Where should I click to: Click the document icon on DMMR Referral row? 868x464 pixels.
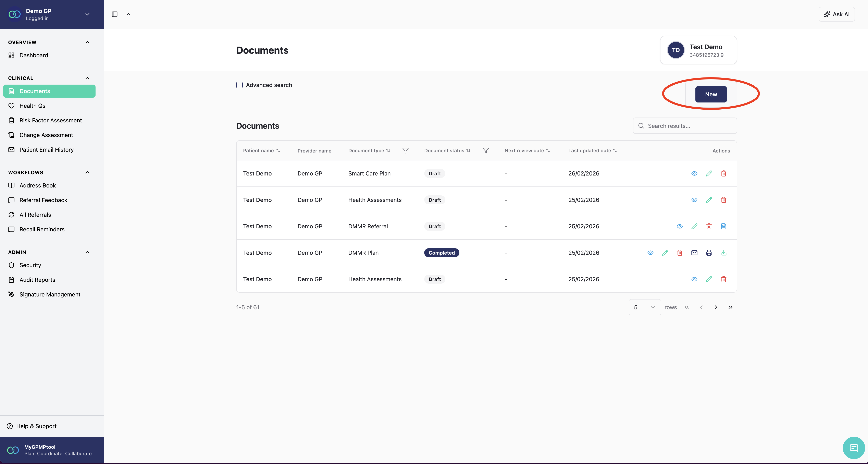(723, 227)
